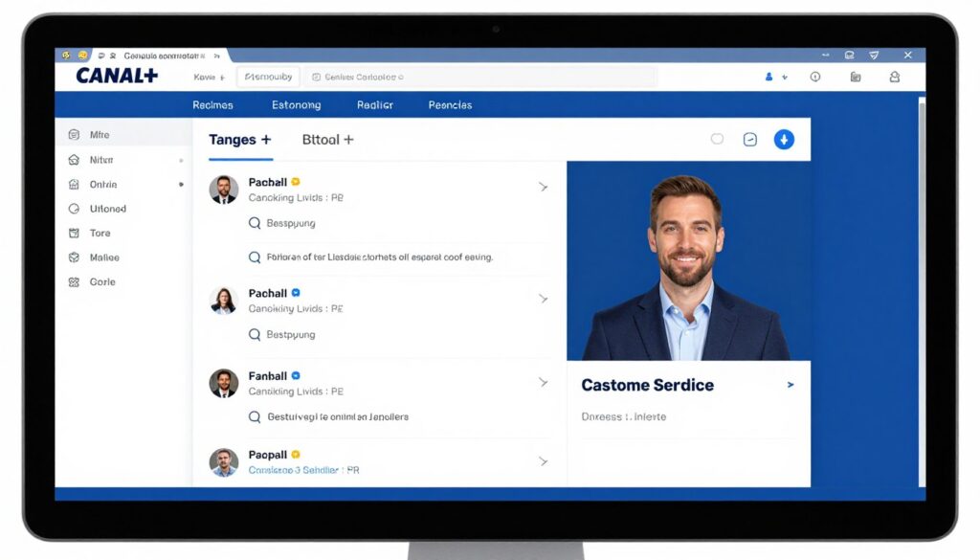Viewport: 980px width, 560px height.
Task: Open the Peancies navigation item
Action: [x=450, y=105]
